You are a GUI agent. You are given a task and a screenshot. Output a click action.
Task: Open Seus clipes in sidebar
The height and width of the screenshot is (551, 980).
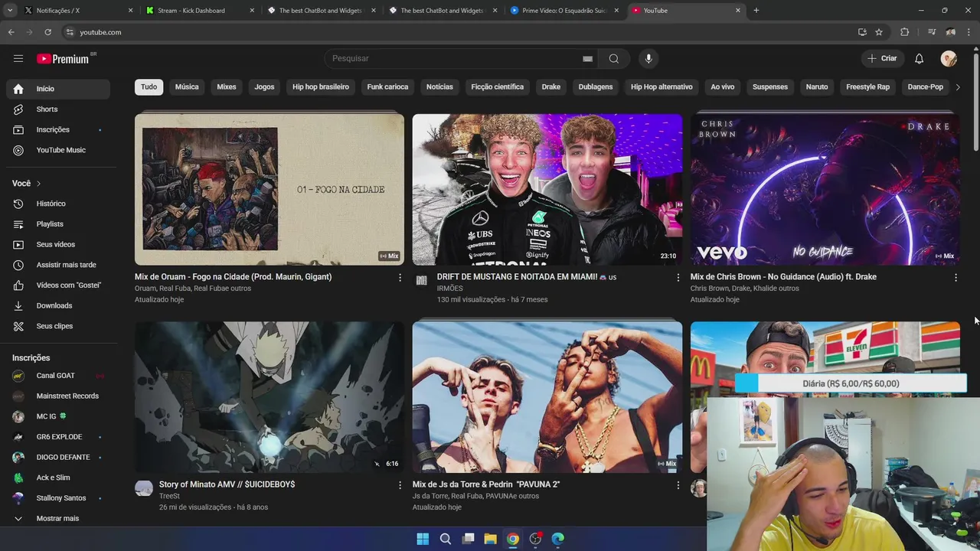point(58,326)
